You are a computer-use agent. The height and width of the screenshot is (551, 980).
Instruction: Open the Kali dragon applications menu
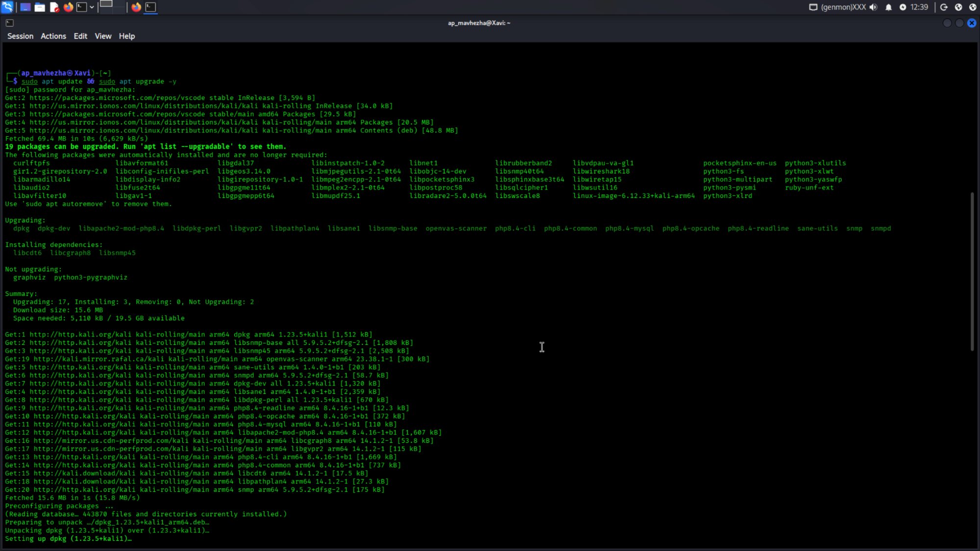point(7,7)
